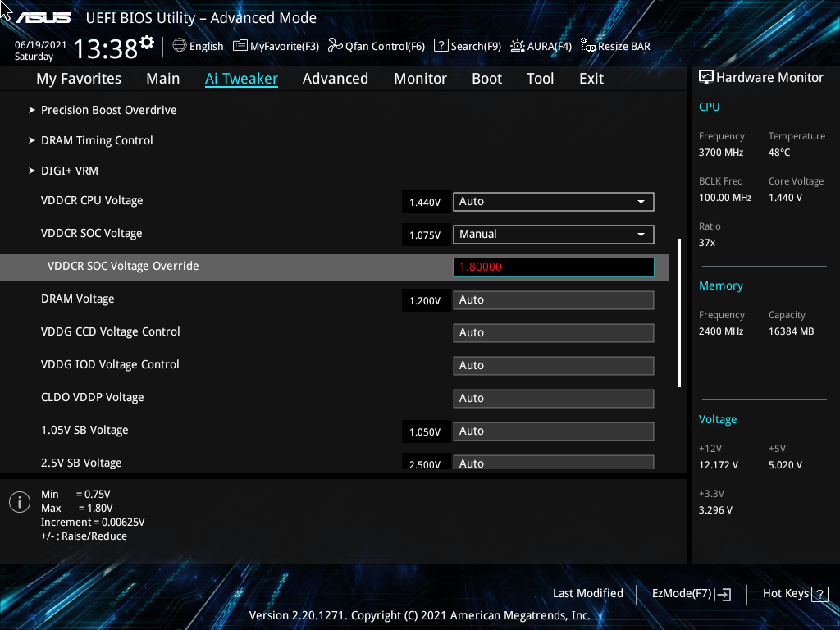Switch to the Monitor tab
This screenshot has height=630, width=840.
click(420, 78)
